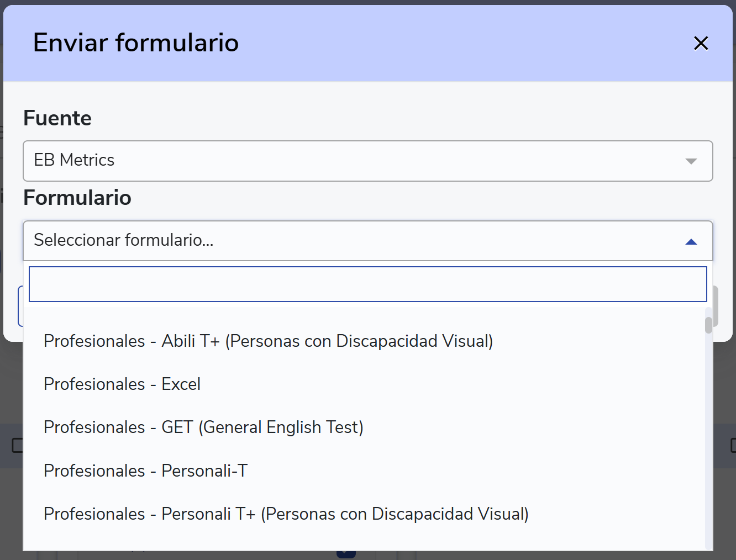The image size is (736, 560).
Task: Select the Profesionales - Personali-T option
Action: click(146, 471)
